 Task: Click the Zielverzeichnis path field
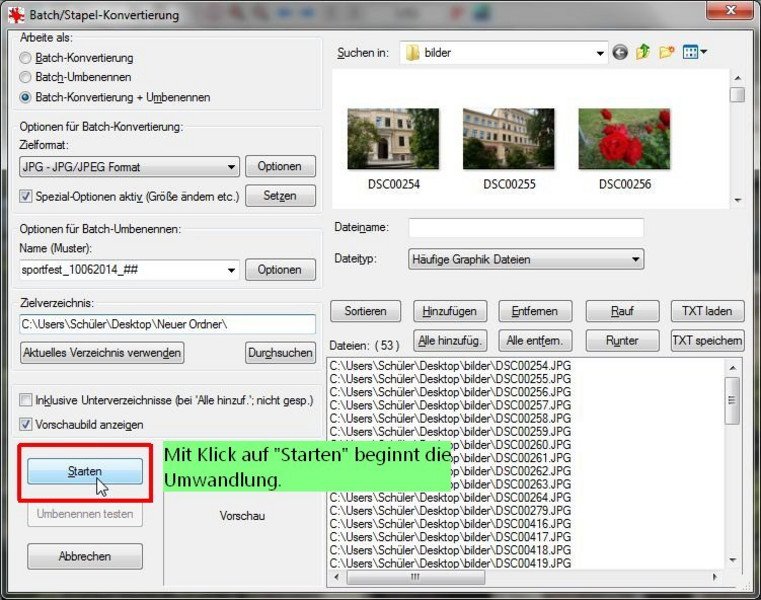(x=167, y=324)
